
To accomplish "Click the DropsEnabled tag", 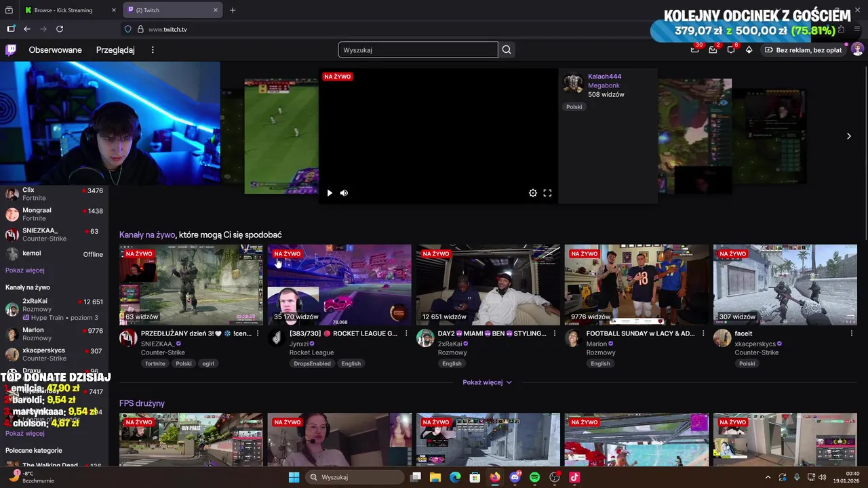I will click(312, 363).
